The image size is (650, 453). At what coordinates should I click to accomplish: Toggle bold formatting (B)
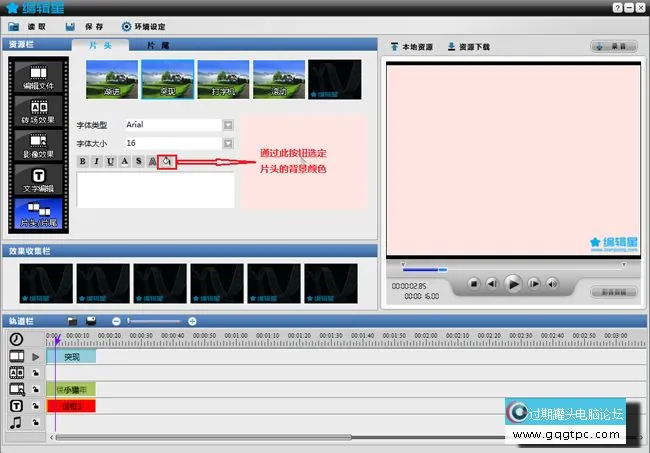click(82, 161)
